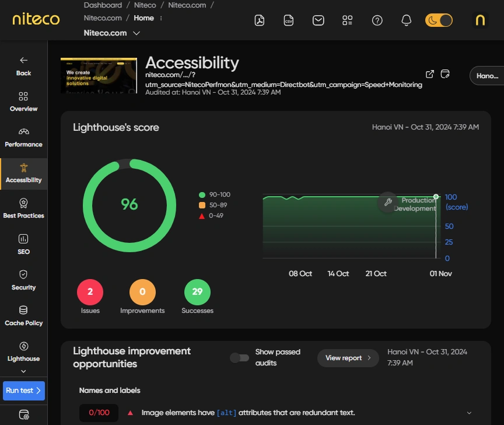Viewport: 504px width, 425px height.
Task: Export the report as PDF
Action: [260, 20]
